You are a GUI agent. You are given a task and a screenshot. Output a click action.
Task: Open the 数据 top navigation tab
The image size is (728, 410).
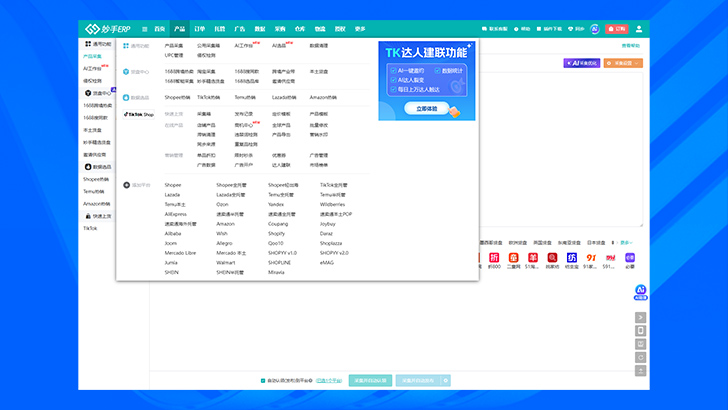[260, 29]
